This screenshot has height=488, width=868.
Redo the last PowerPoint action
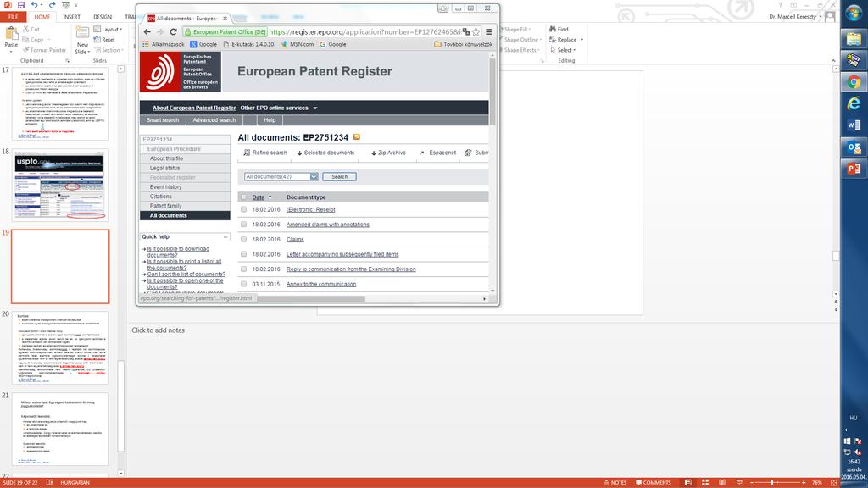(x=52, y=5)
